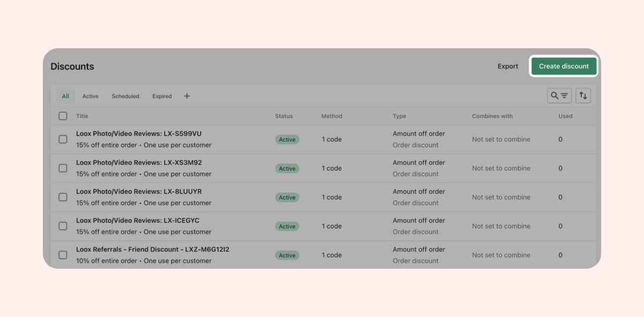Open discount Loox Photo/Video Reviews: LX-ICEGYC
644x317 pixels.
(x=138, y=220)
